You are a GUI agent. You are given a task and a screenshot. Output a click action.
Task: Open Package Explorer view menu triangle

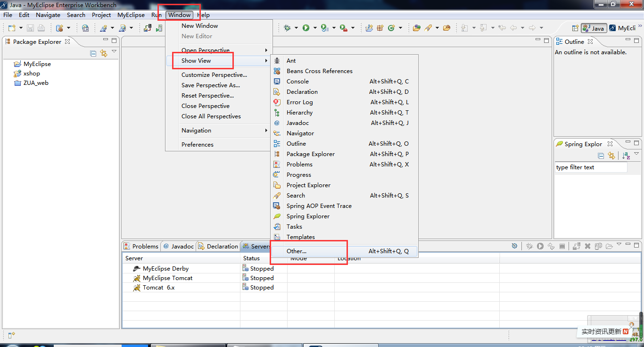click(114, 51)
